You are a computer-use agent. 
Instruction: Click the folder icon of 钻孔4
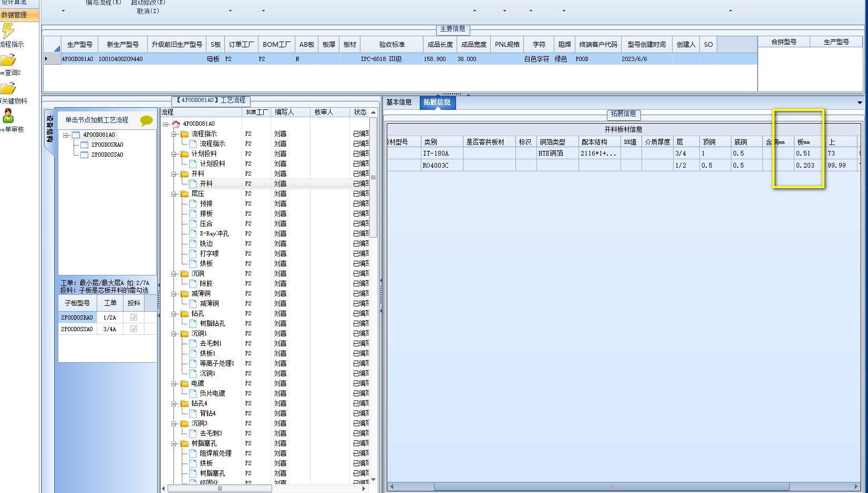[184, 403]
